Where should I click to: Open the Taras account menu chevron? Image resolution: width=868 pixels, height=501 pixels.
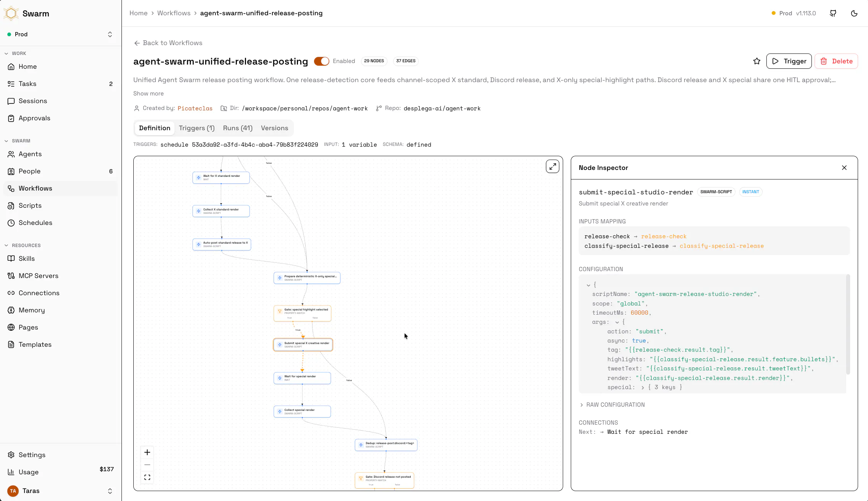[110, 491]
